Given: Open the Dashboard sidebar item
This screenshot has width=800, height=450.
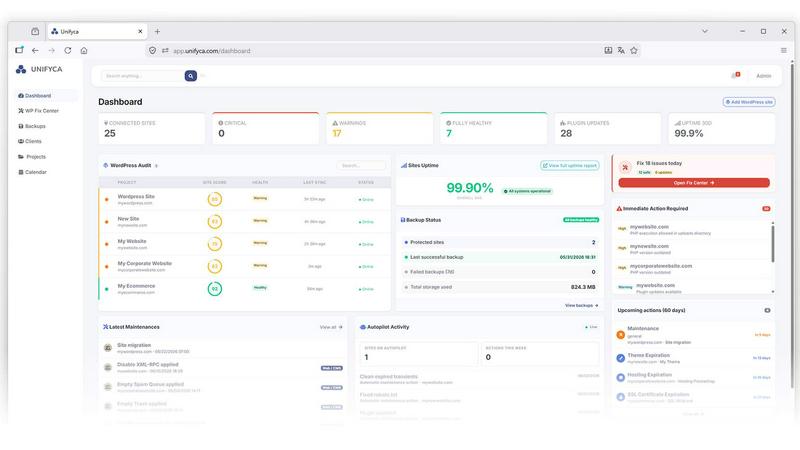Looking at the screenshot, I should click(46, 95).
